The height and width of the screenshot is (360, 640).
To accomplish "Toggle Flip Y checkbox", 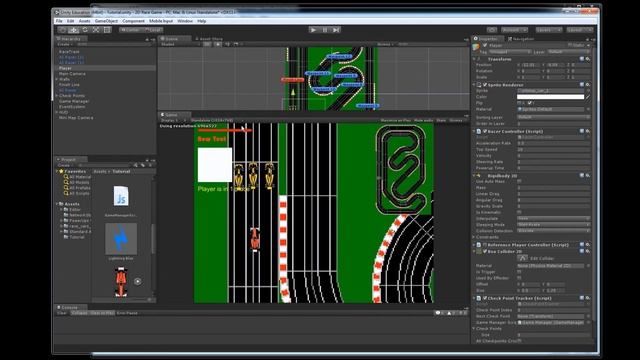I will [529, 103].
